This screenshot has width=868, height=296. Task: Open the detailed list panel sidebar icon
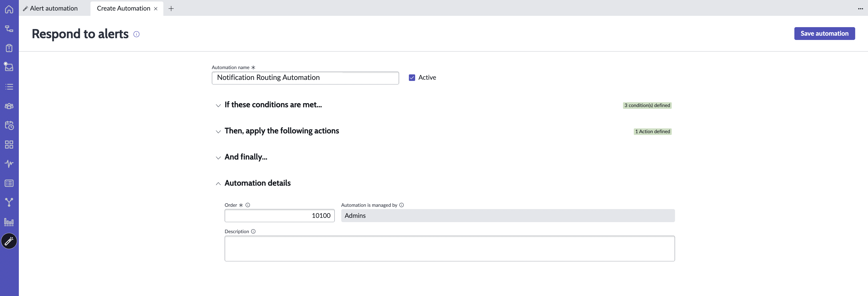(9, 183)
